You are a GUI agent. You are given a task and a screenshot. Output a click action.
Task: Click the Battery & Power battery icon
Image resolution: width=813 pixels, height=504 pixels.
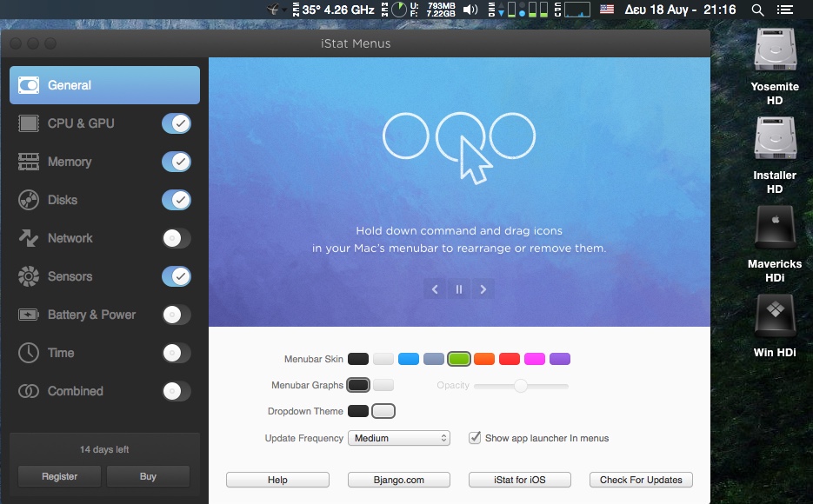pos(29,315)
